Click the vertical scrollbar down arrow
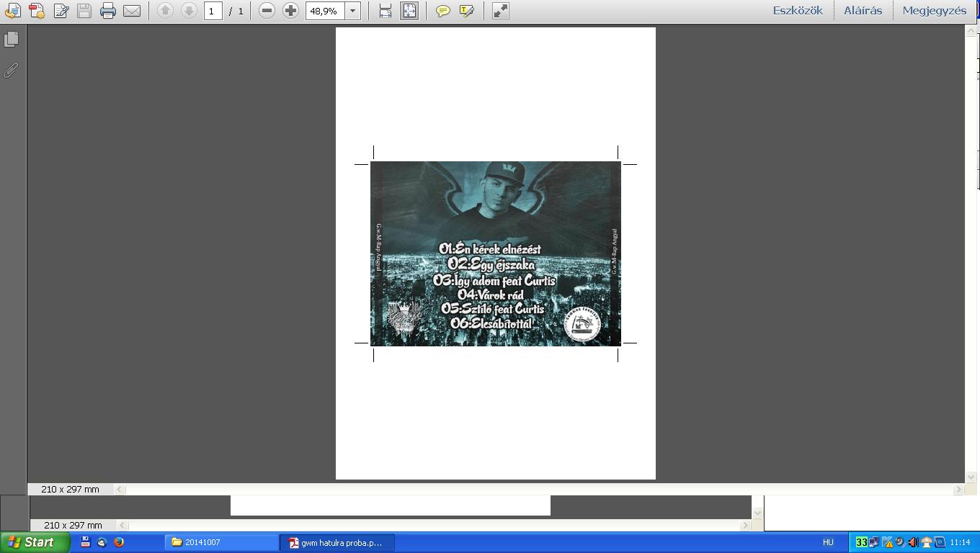Viewport: 980px width, 553px height. 971,477
